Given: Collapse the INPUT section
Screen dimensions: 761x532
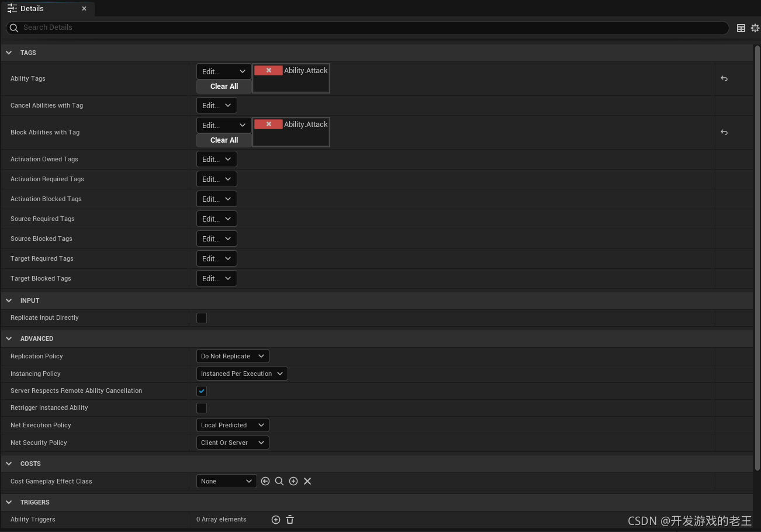Looking at the screenshot, I should 9,300.
